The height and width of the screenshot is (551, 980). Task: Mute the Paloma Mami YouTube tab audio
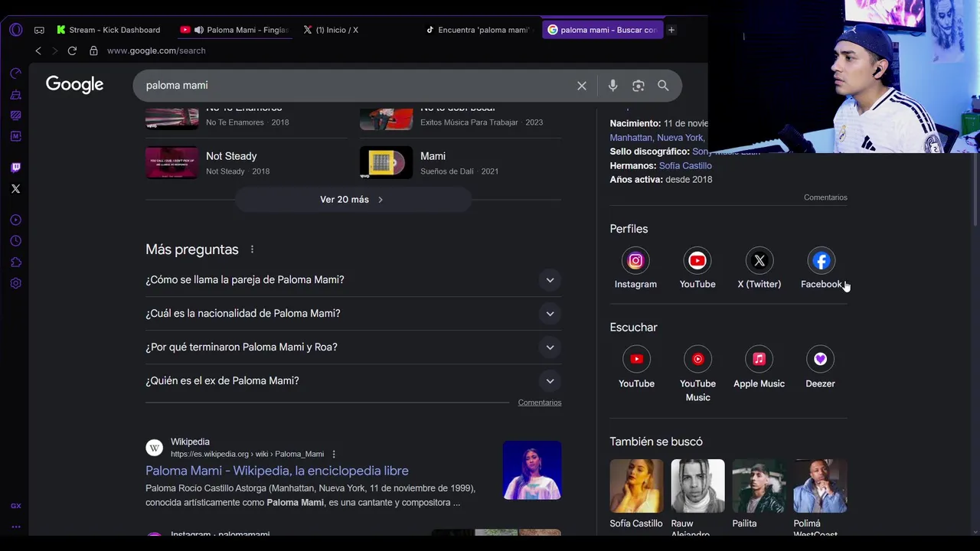[198, 30]
